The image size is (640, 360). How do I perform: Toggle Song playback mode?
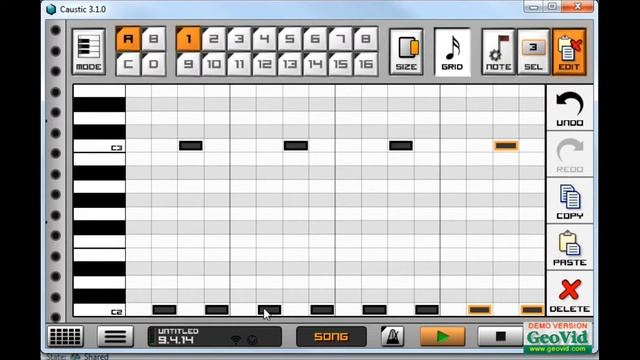tap(331, 336)
